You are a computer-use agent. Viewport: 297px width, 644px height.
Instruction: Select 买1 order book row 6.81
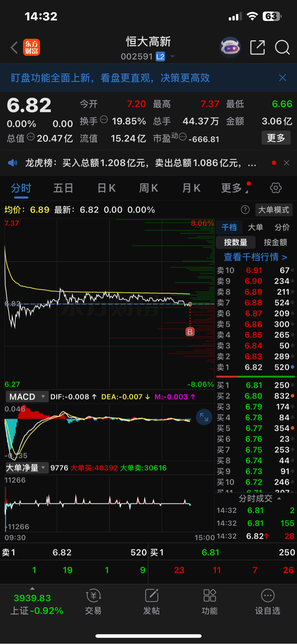(255, 385)
